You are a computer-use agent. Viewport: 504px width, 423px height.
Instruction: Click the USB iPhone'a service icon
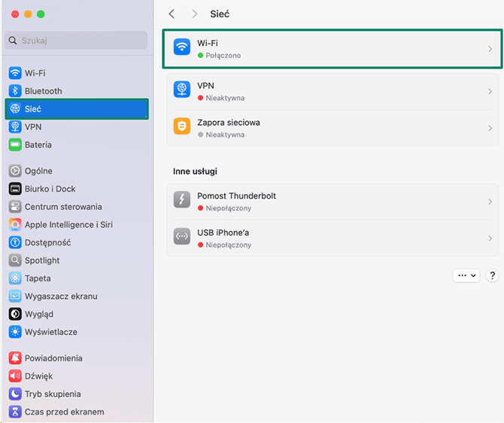182,238
